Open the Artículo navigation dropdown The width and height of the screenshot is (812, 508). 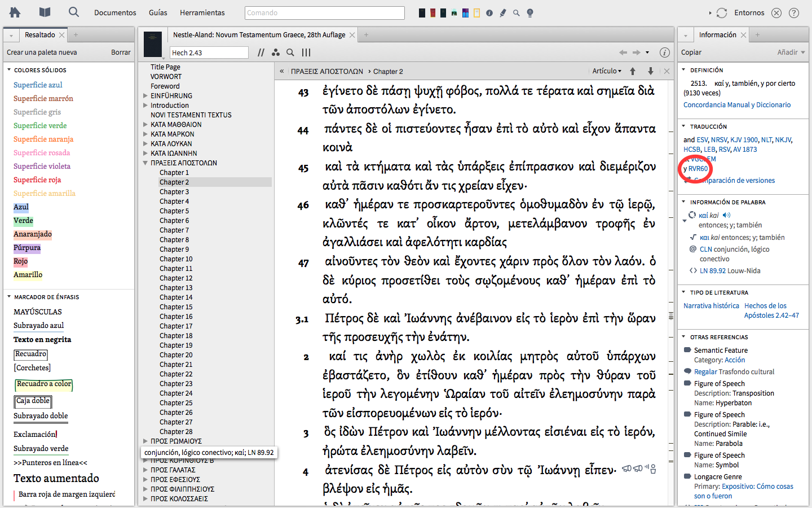[607, 71]
